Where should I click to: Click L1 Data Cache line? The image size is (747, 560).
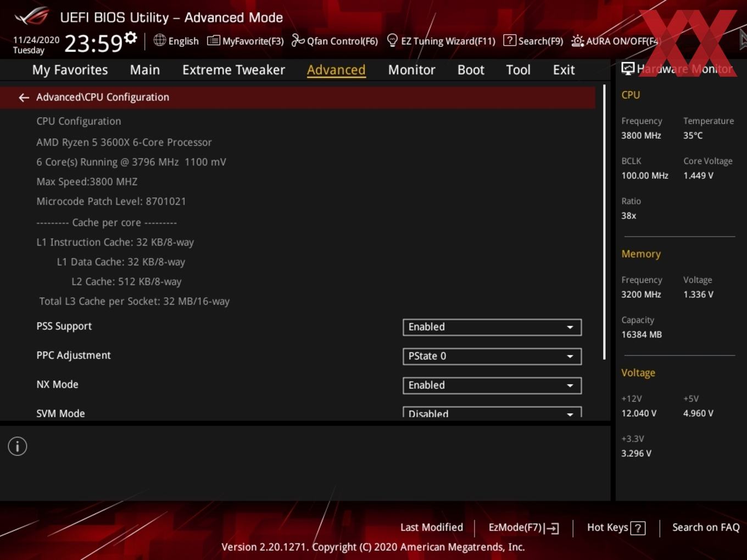pyautogui.click(x=121, y=262)
